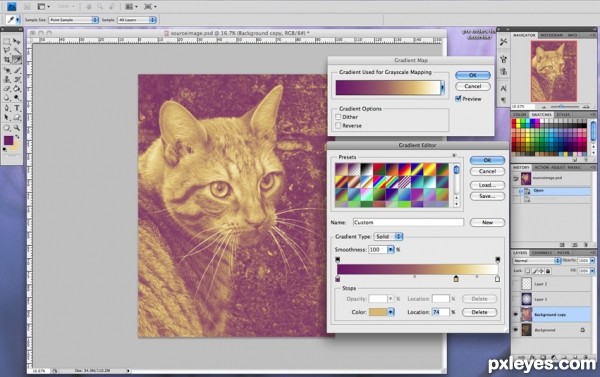Select the Rectangular Marquee tool
The image size is (600, 377).
7,41
